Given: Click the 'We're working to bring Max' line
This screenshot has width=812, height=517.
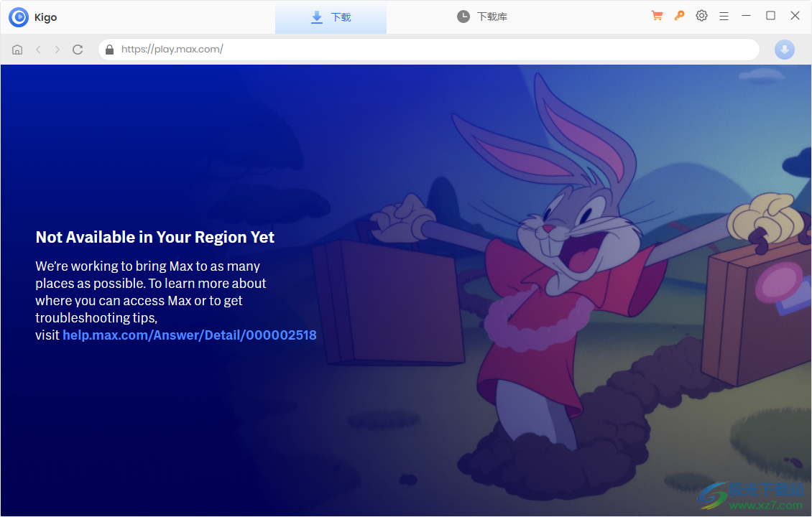Looking at the screenshot, I should pyautogui.click(x=147, y=266).
